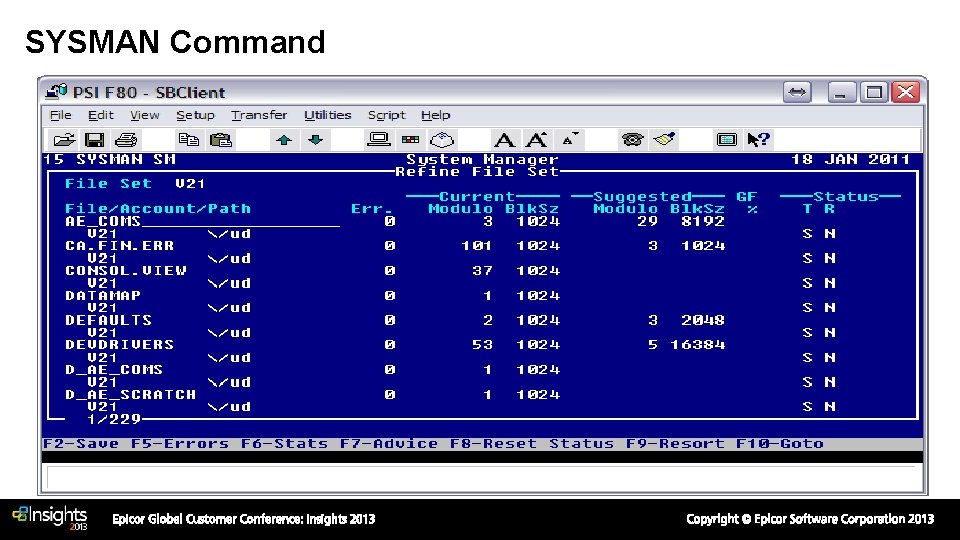Screen dimensions: 960x540
Task: Select the DEVDRIVERS file entry
Action: [x=119, y=345]
